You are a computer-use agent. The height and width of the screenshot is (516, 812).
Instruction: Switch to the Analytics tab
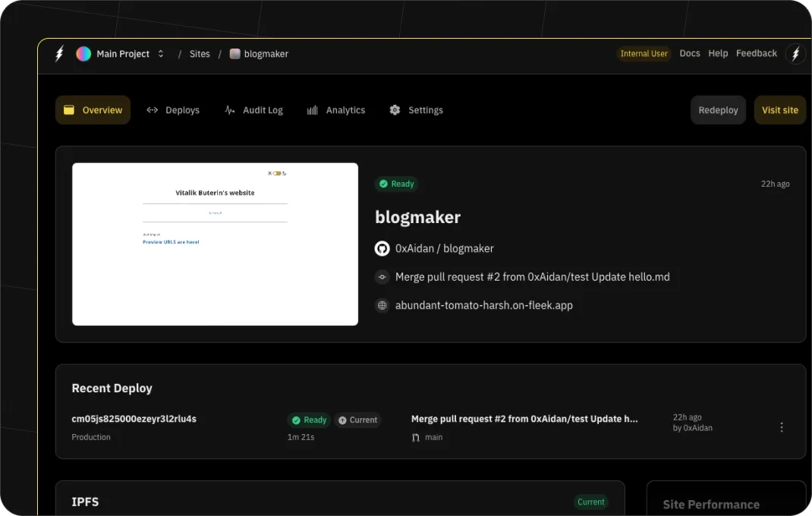336,110
